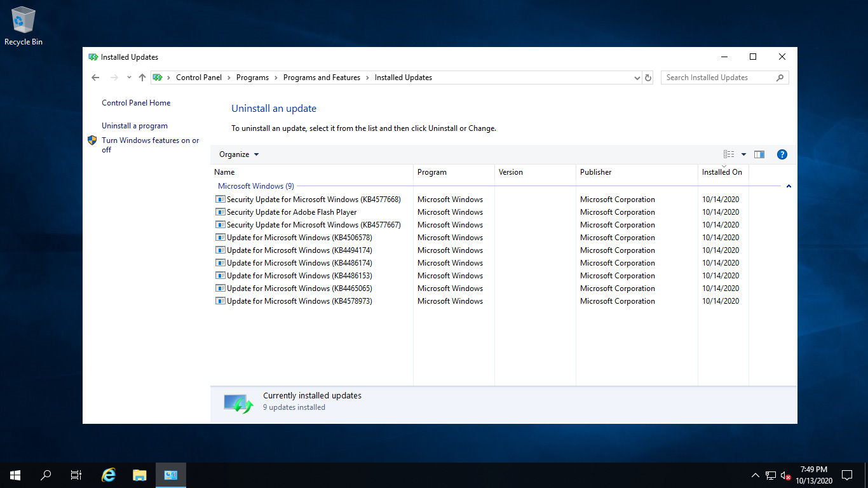Open the Organize menu
The width and height of the screenshot is (868, 488).
pyautogui.click(x=239, y=154)
